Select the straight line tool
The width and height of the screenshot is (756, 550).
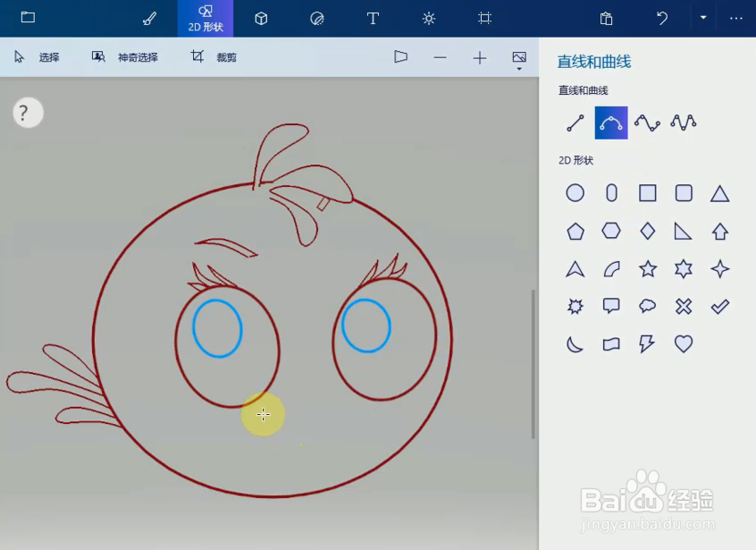pos(575,123)
